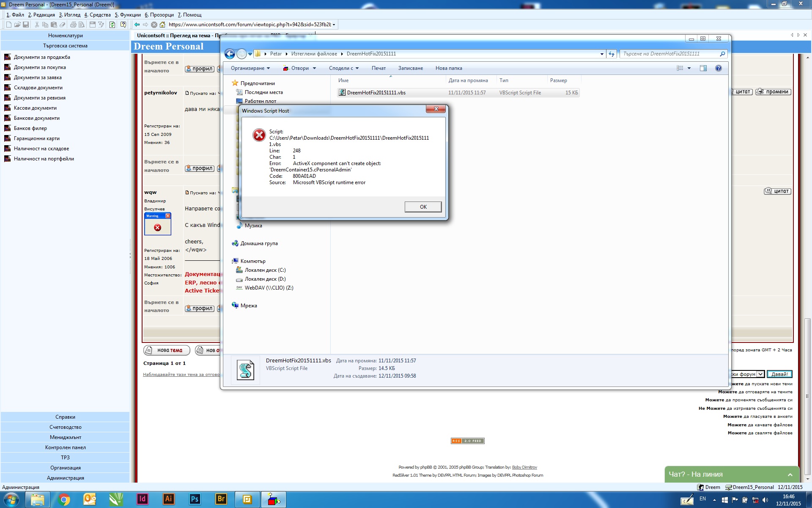Open Adobe InDesign from the taskbar
The height and width of the screenshot is (508, 812).
coord(142,499)
